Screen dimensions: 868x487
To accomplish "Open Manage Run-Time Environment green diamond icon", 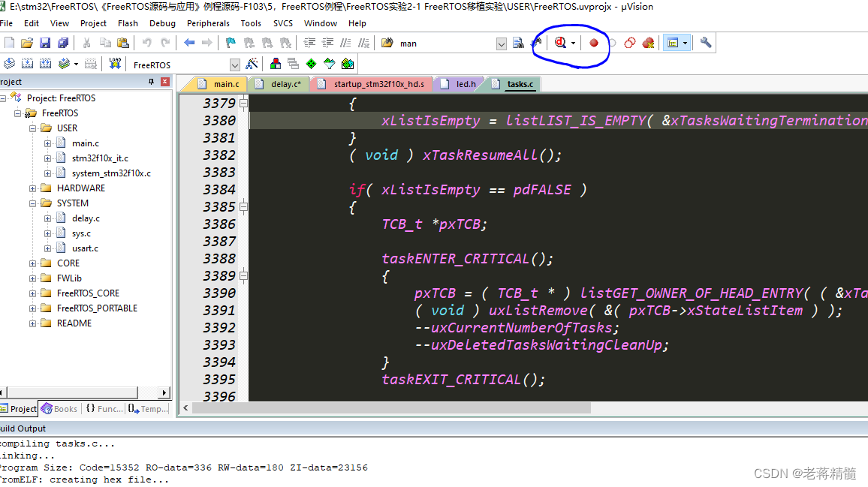I will [311, 64].
